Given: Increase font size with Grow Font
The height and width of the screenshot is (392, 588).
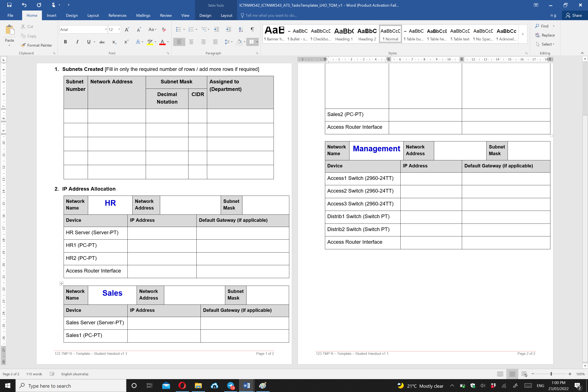Looking at the screenshot, I should pyautogui.click(x=127, y=29).
